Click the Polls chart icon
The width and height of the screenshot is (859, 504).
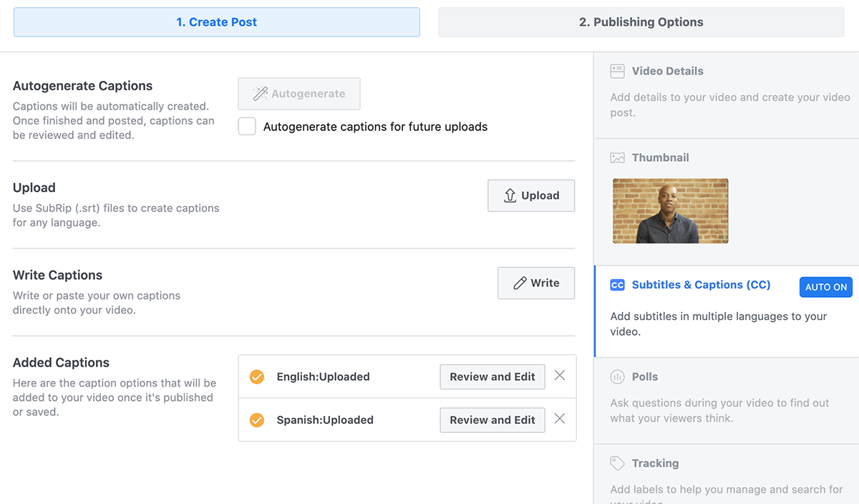[617, 377]
